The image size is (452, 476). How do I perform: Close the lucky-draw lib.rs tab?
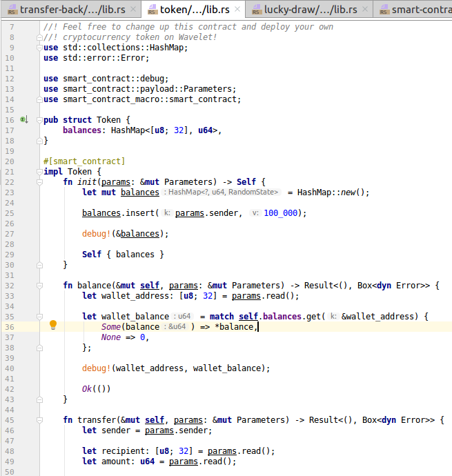[364, 10]
